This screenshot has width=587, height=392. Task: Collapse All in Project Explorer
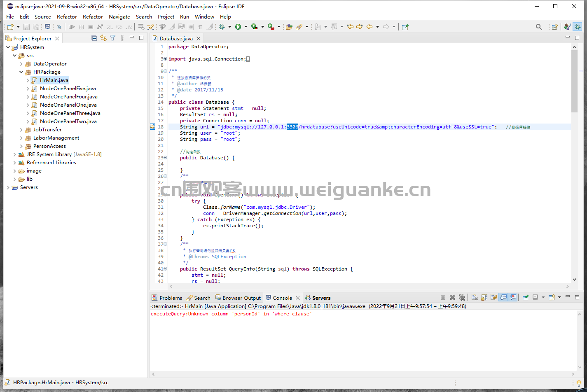point(94,38)
